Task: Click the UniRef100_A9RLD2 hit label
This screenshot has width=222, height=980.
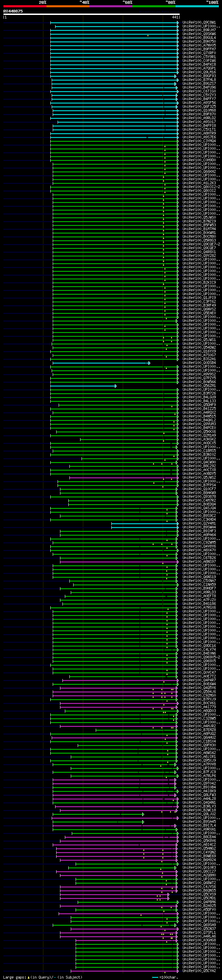Action: (199, 118)
